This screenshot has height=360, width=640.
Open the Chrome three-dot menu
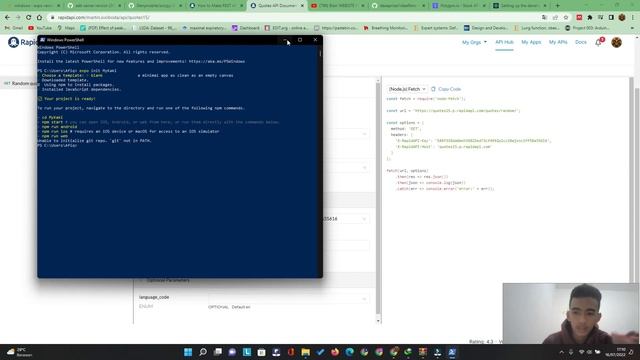[x=633, y=18]
